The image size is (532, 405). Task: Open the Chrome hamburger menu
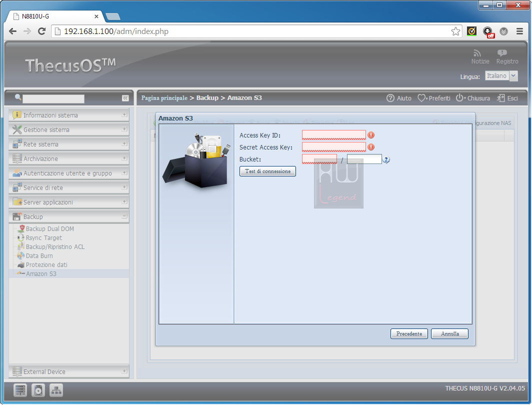pos(519,31)
